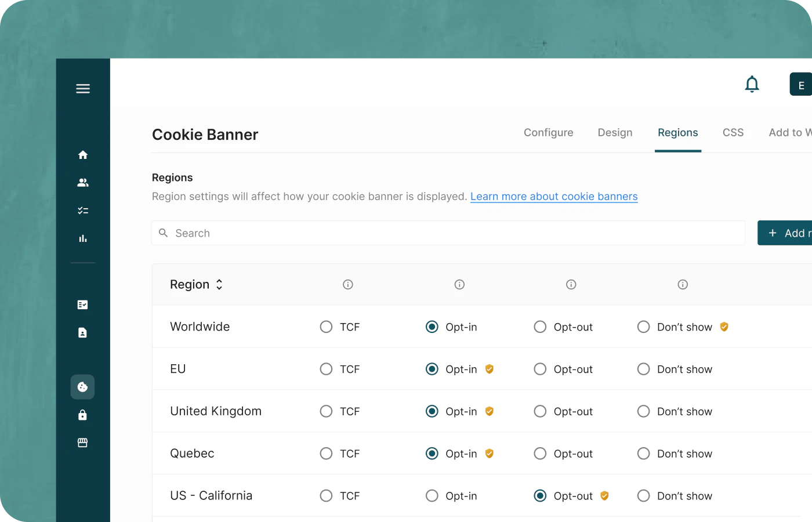Select Opt-in for US - California
The width and height of the screenshot is (812, 522).
tap(432, 496)
